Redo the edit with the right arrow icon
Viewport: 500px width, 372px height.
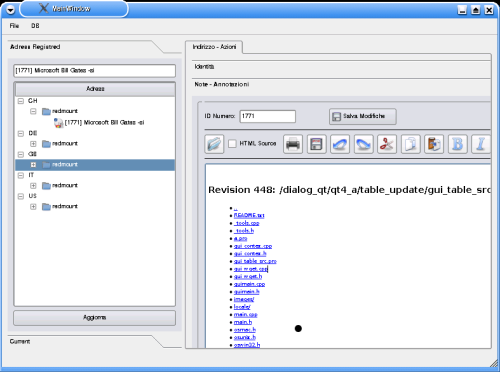[x=364, y=144]
